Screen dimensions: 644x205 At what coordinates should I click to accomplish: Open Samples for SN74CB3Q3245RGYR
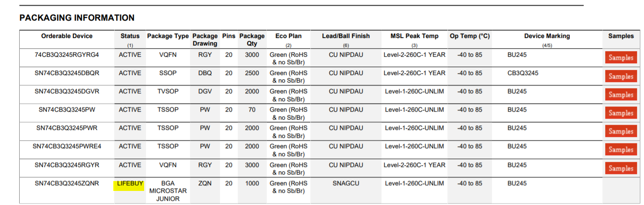click(x=621, y=168)
